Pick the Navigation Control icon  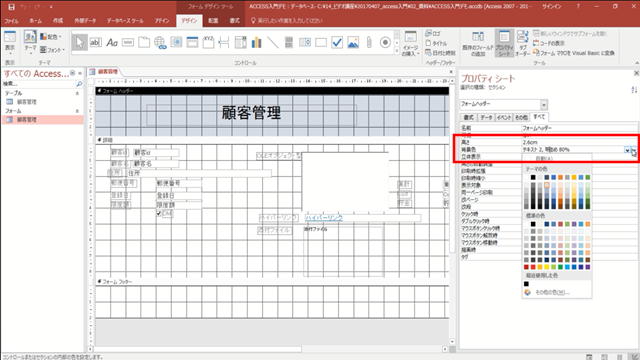pos(192,42)
